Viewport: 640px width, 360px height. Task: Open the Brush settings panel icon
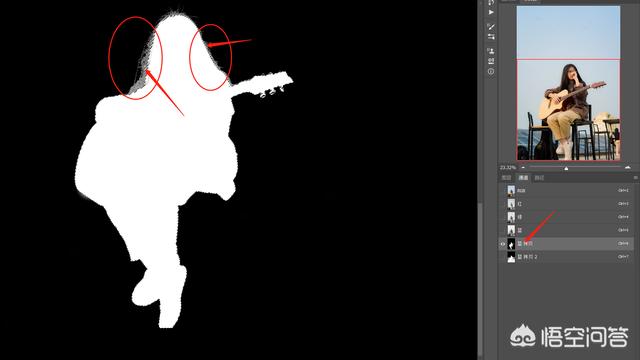coord(491,27)
